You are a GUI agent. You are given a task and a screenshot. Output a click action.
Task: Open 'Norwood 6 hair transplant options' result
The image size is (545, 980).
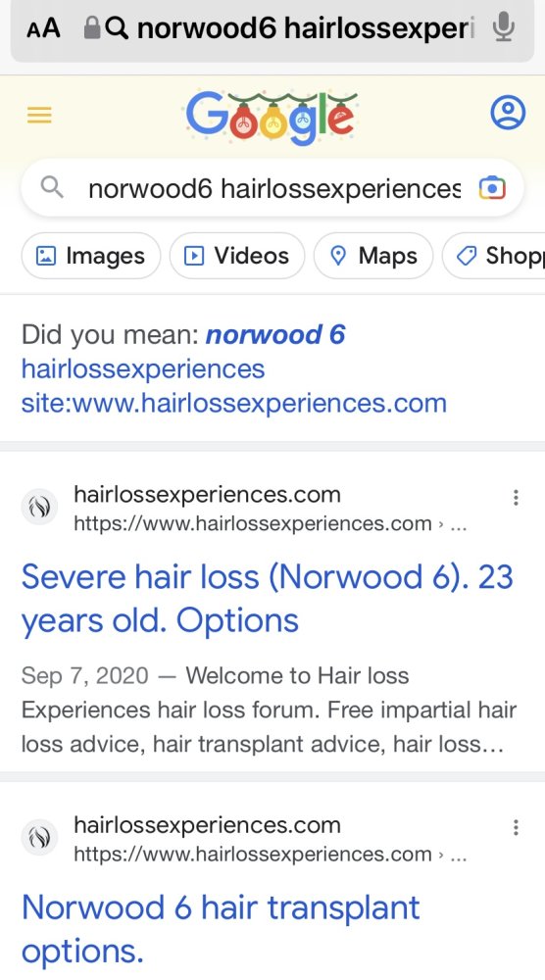point(221,929)
